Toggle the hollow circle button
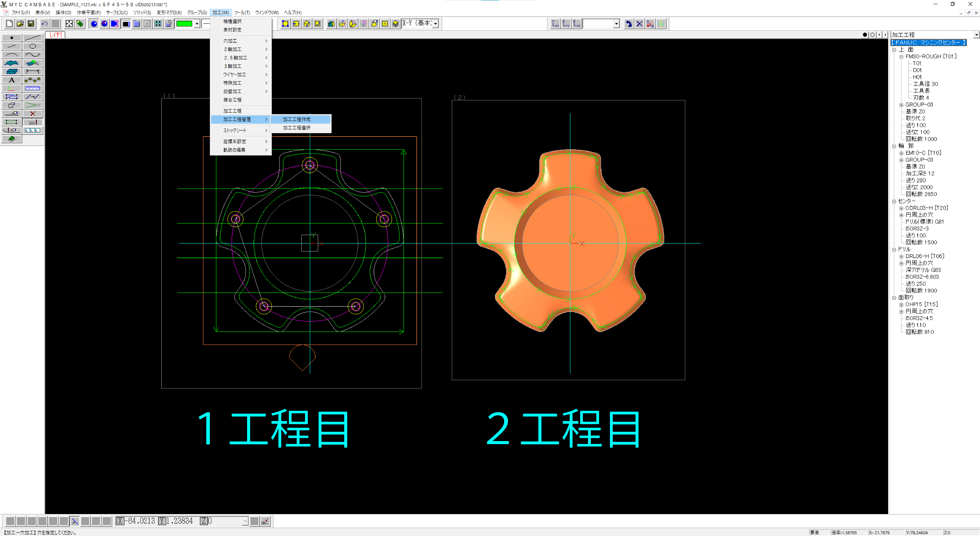 pos(873,35)
